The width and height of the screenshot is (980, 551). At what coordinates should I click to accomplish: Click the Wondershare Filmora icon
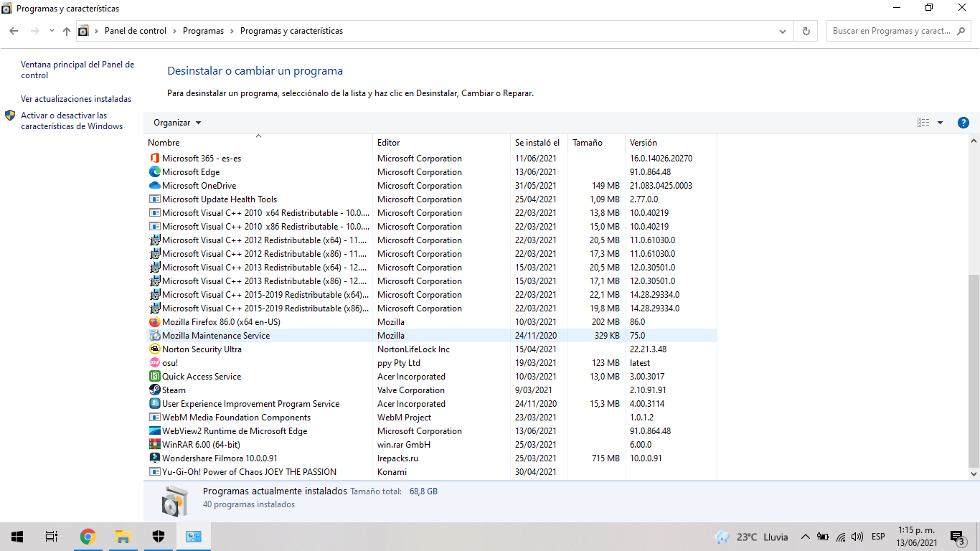click(154, 458)
